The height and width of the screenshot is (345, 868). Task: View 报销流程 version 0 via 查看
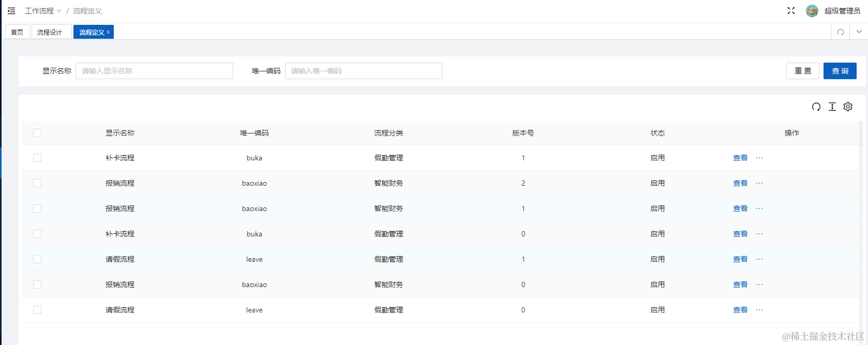click(x=740, y=284)
